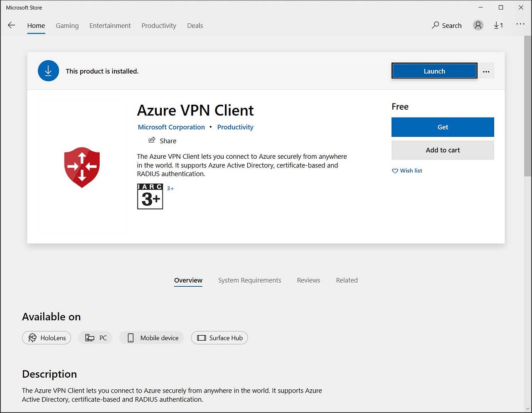
Task: Click the IARC 3+ age rating icon
Action: (150, 196)
